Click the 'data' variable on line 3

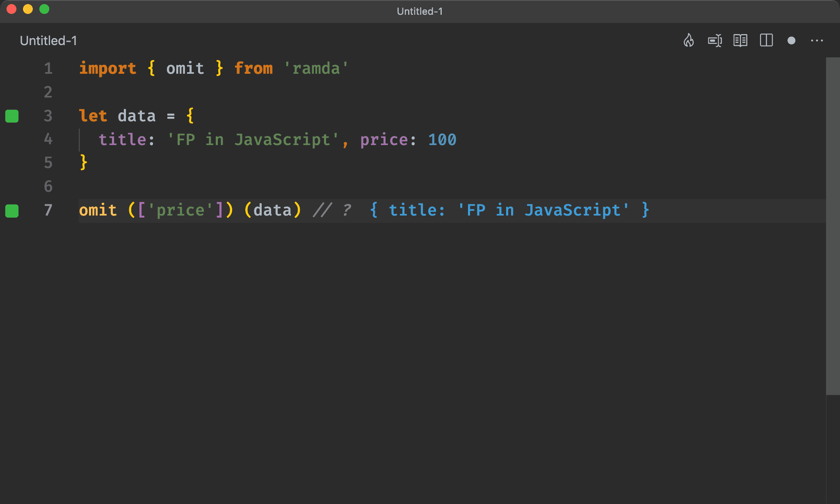click(137, 116)
